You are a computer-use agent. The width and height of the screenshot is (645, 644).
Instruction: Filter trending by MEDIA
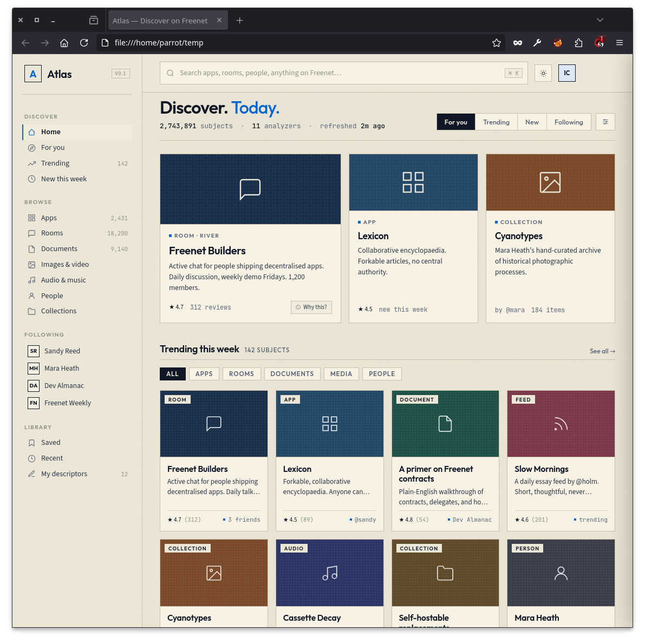pos(341,374)
